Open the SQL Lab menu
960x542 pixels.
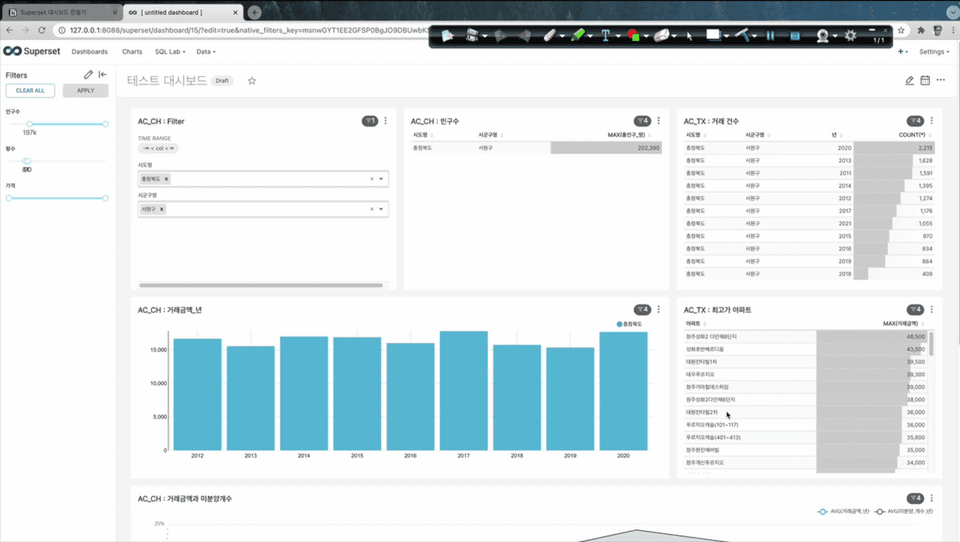tap(170, 52)
